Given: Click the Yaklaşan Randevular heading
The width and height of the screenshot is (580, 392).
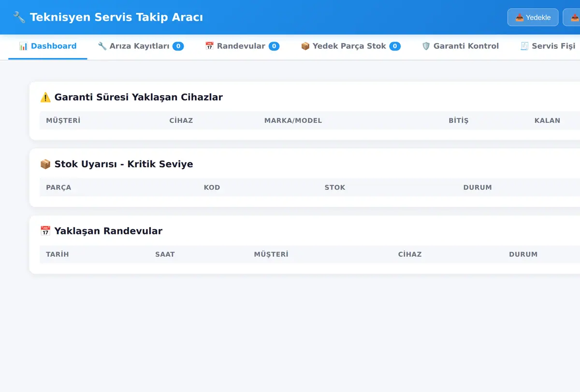Looking at the screenshot, I should (x=108, y=231).
